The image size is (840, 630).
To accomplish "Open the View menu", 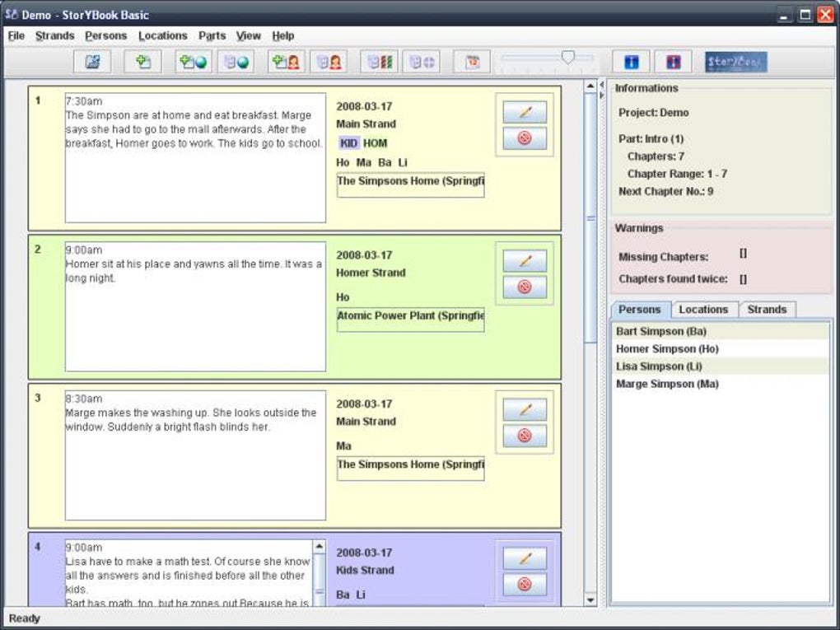I will (248, 36).
